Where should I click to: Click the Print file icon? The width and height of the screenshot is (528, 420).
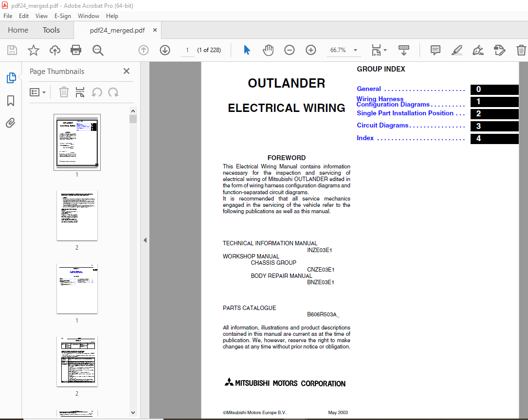pyautogui.click(x=76, y=50)
